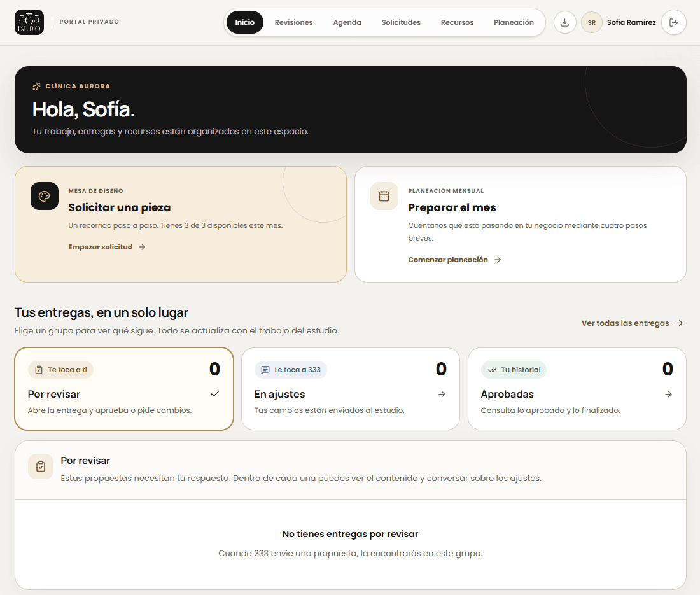Go to the Revisiones tab
Screen dimensions: 700x595
(294, 22)
